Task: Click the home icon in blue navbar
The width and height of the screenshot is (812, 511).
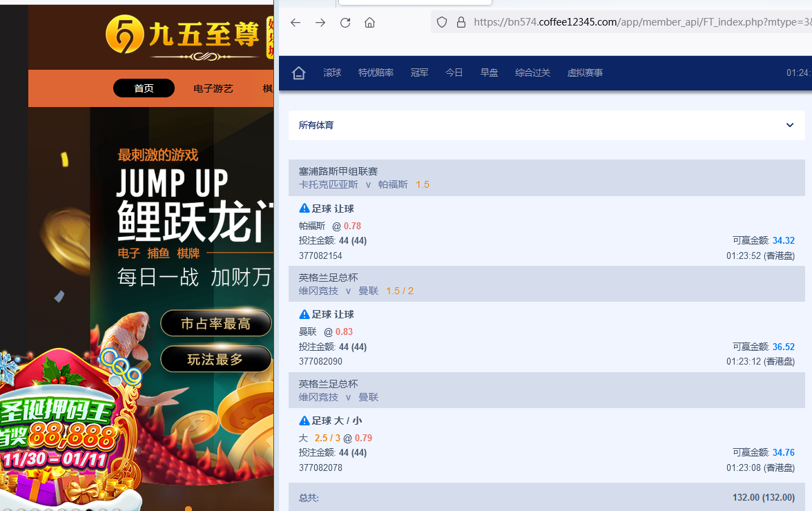Action: tap(299, 73)
